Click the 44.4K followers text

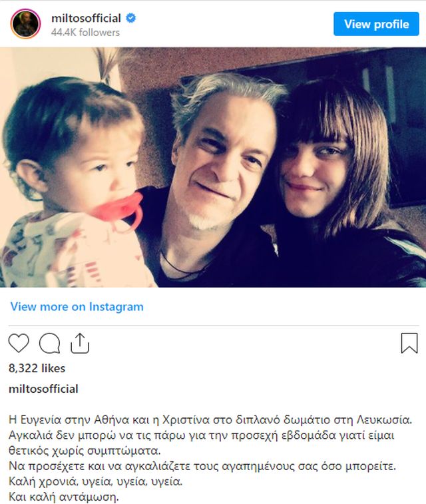tap(85, 33)
